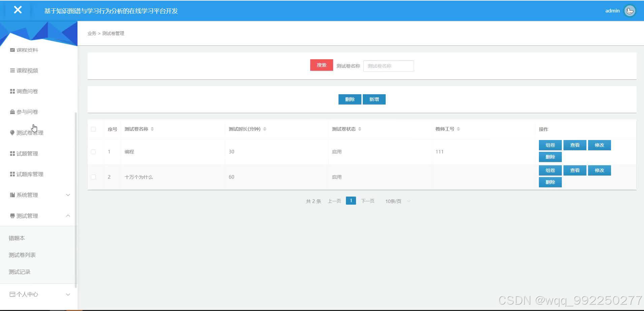
Task: Click the 个人中心 icon in sidebar
Action: [x=12, y=294]
